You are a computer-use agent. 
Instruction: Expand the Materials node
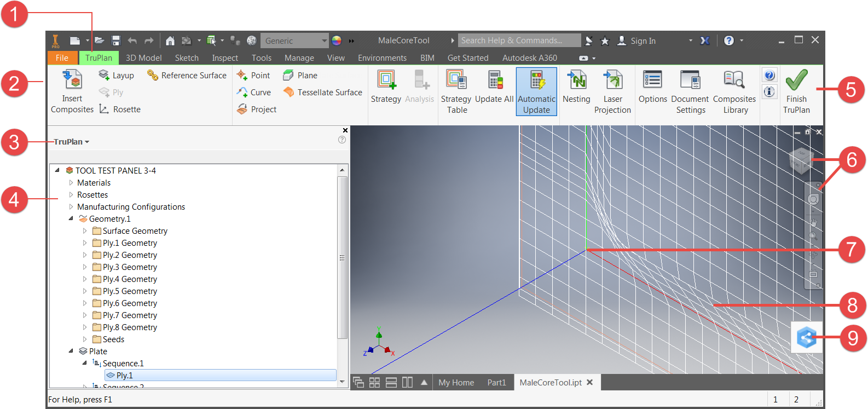click(71, 183)
